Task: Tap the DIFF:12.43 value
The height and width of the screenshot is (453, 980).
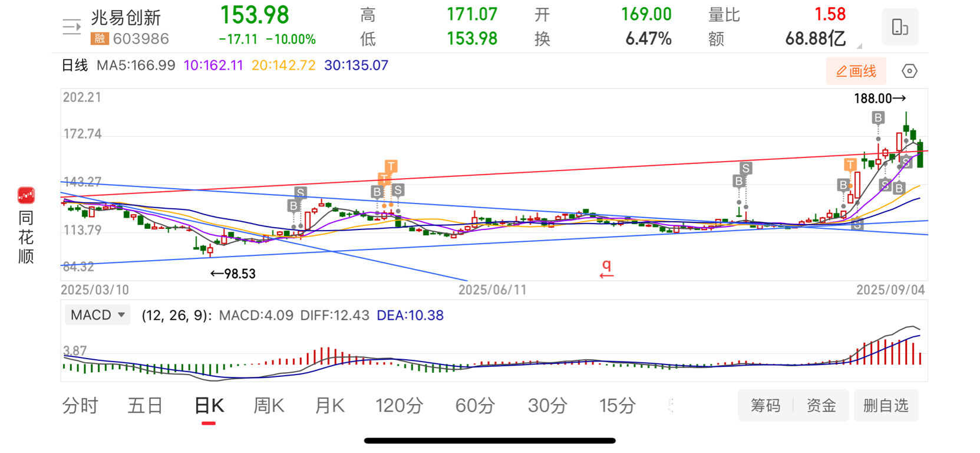Action: click(x=335, y=316)
